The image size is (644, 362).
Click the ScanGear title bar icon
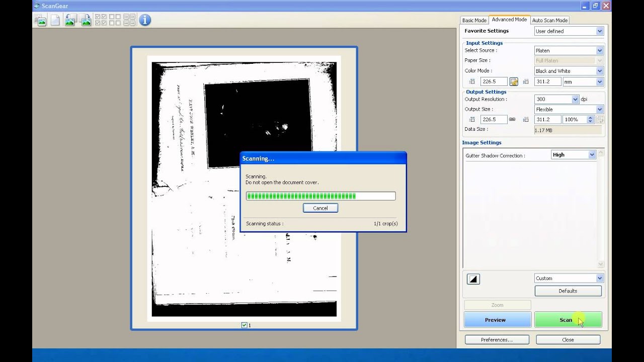(37, 6)
